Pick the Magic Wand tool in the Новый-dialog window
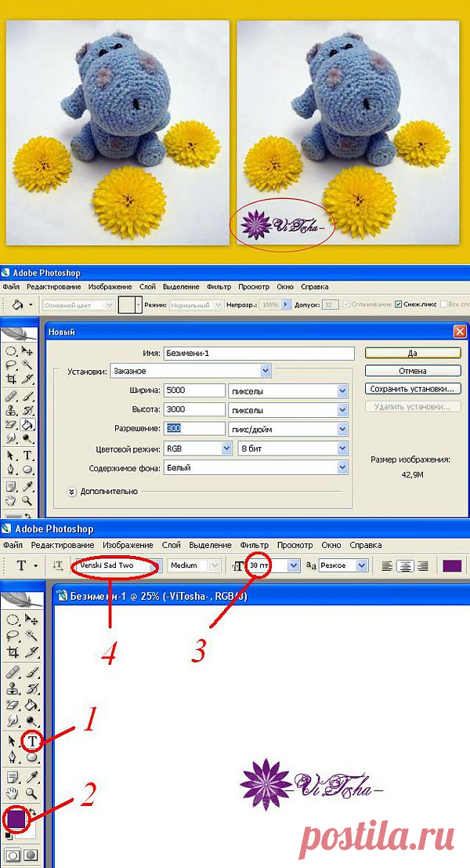 coord(27,365)
